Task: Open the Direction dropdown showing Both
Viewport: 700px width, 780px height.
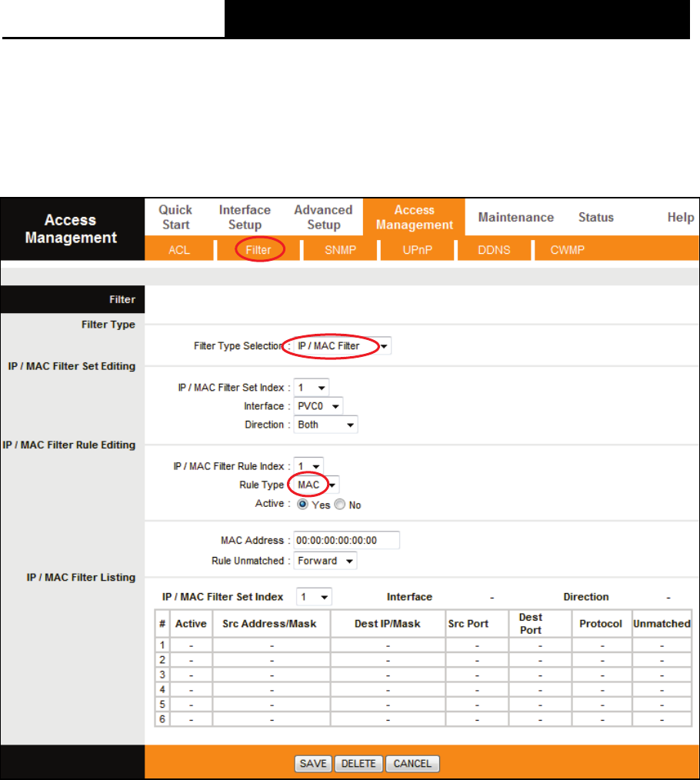Action: pos(326,425)
